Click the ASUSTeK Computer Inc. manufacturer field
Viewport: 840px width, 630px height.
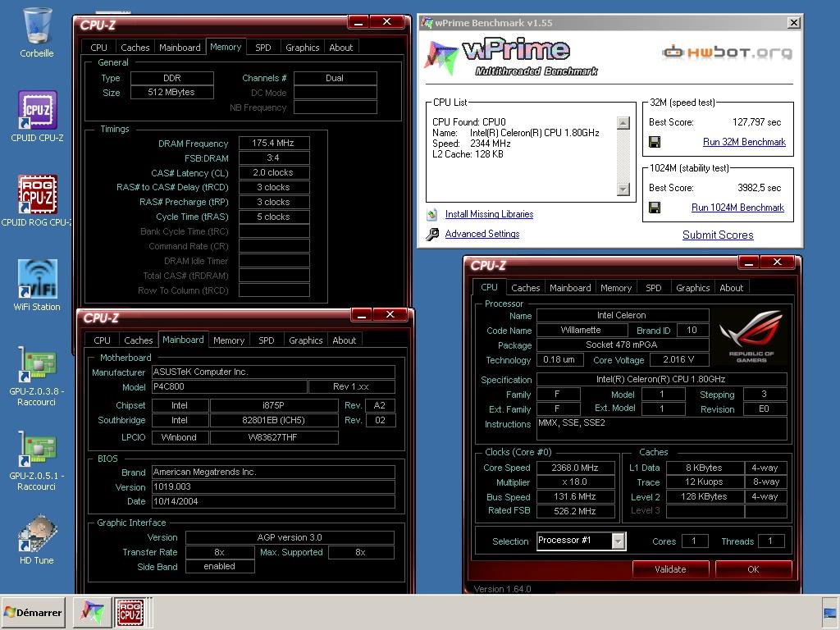tap(273, 372)
